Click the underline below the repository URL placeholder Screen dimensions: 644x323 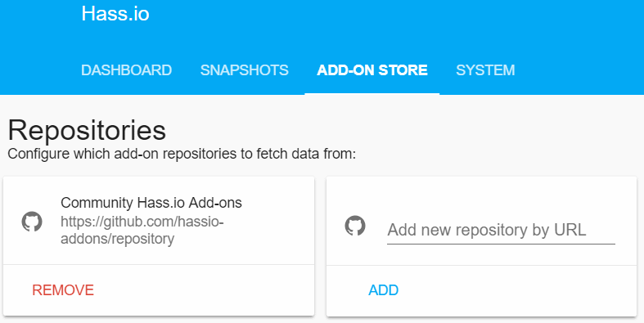[x=501, y=244]
